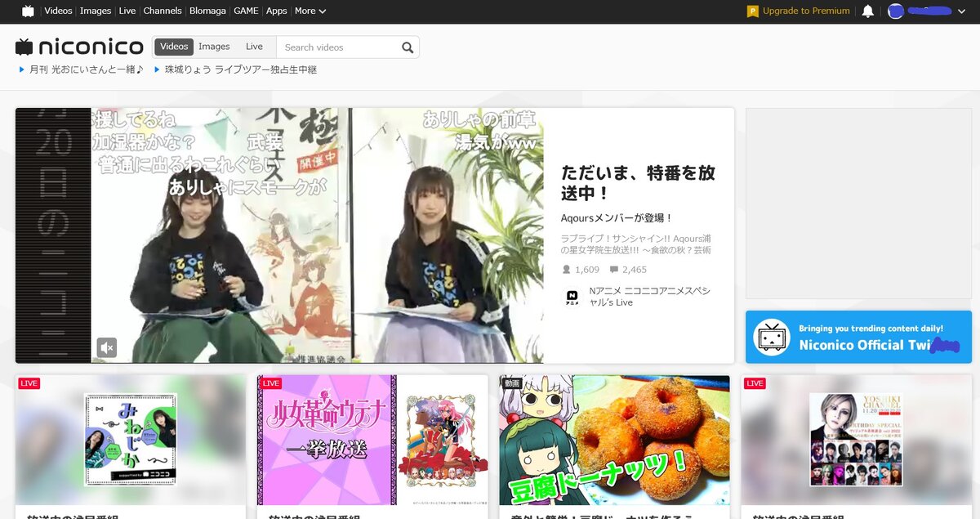This screenshot has height=519, width=980.
Task: Click LIVE badge on Yoshiki card
Action: pyautogui.click(x=755, y=383)
